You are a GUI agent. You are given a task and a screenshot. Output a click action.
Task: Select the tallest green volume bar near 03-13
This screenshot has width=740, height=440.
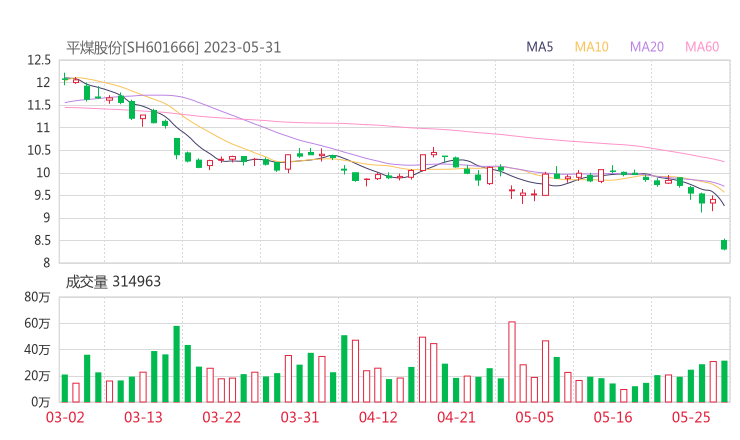(177, 364)
